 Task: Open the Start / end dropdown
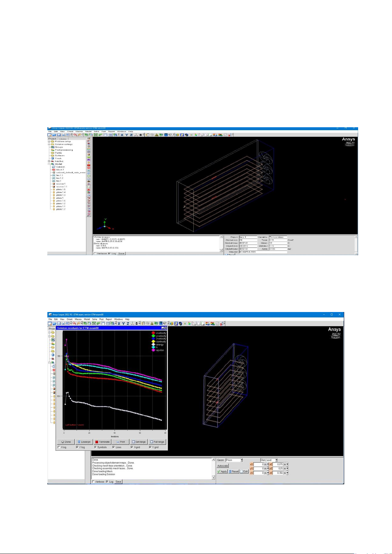pyautogui.click(x=276, y=460)
